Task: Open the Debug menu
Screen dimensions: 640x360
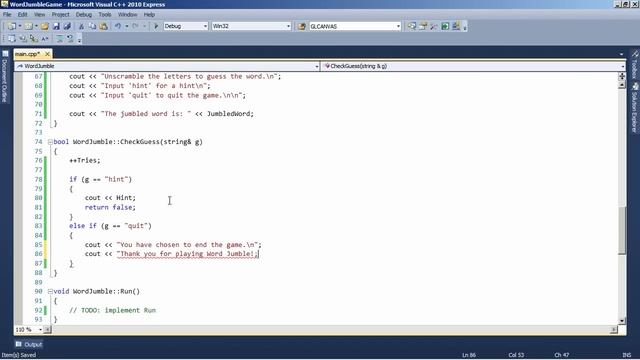Action: coord(84,14)
